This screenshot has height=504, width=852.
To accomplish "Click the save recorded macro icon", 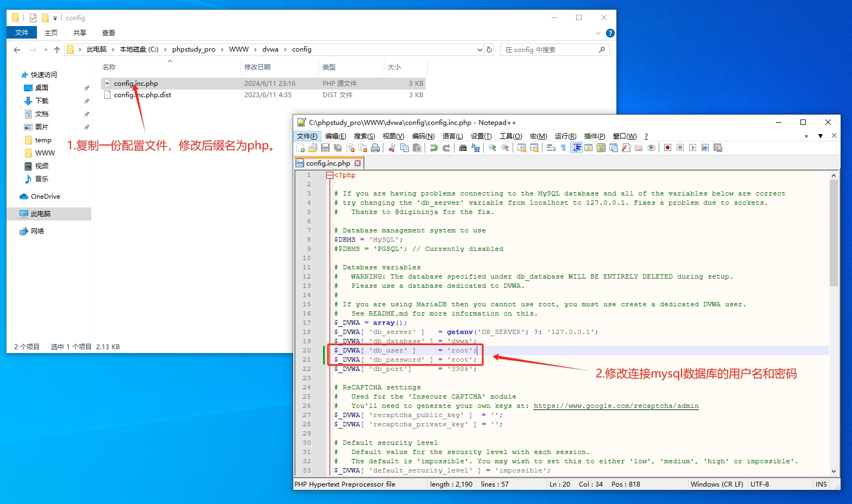I will pyautogui.click(x=718, y=148).
